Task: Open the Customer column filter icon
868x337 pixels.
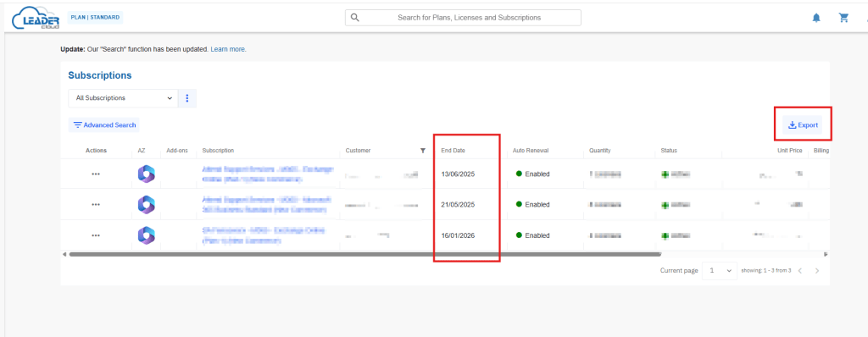Action: 423,151
